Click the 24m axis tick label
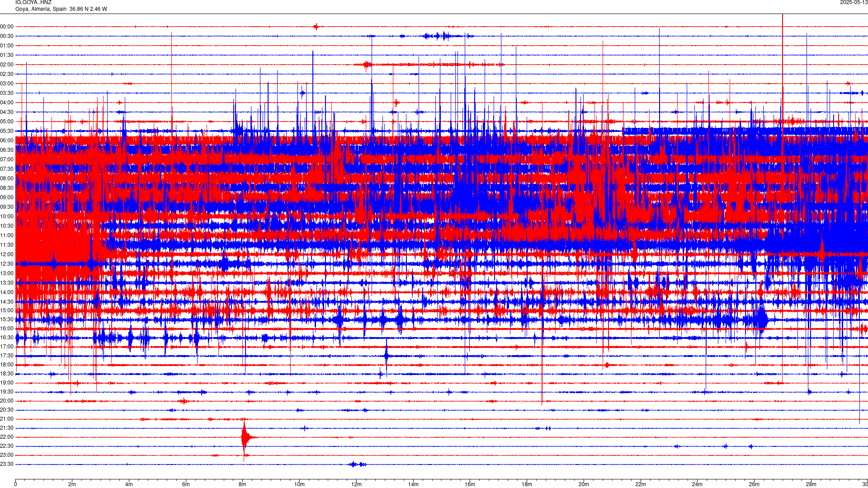The width and height of the screenshot is (868, 488). (x=697, y=484)
